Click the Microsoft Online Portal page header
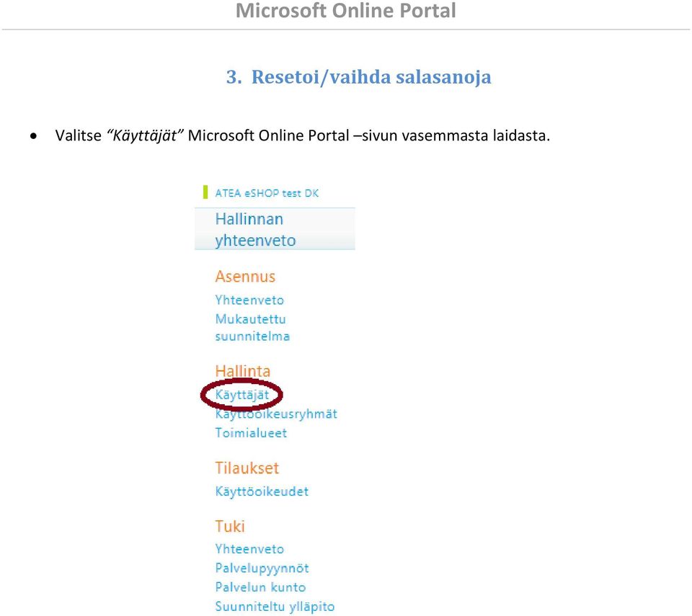The height and width of the screenshot is (616, 692). [346, 11]
